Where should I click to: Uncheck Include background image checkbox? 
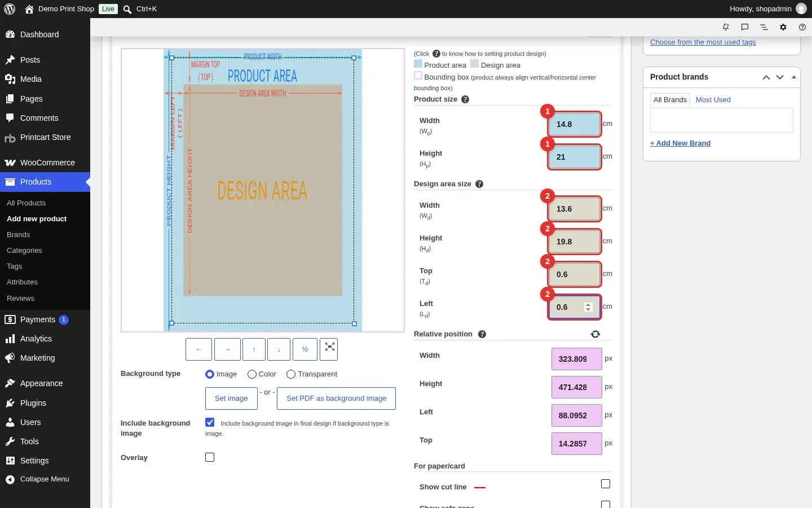pyautogui.click(x=210, y=422)
